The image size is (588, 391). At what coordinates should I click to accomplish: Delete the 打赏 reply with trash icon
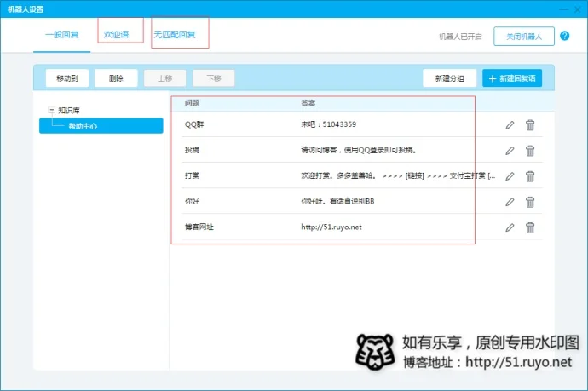pos(530,176)
